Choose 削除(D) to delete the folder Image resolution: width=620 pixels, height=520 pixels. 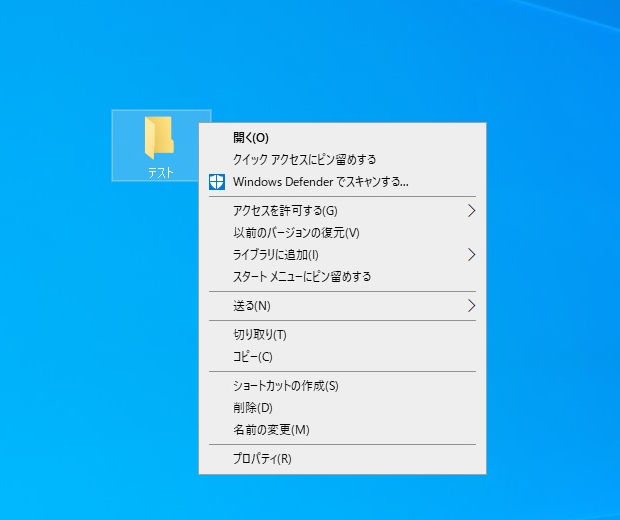coord(342,408)
